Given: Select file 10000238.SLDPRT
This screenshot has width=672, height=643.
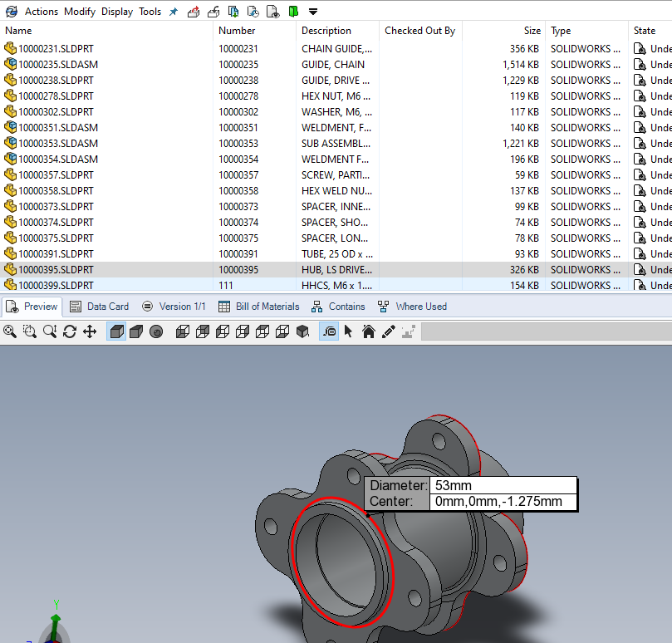Looking at the screenshot, I should 56,81.
